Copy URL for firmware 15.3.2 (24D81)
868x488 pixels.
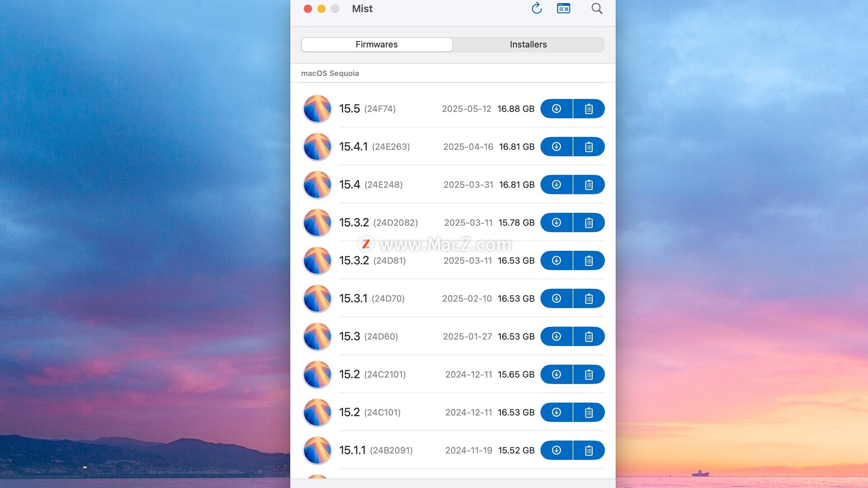(589, 260)
